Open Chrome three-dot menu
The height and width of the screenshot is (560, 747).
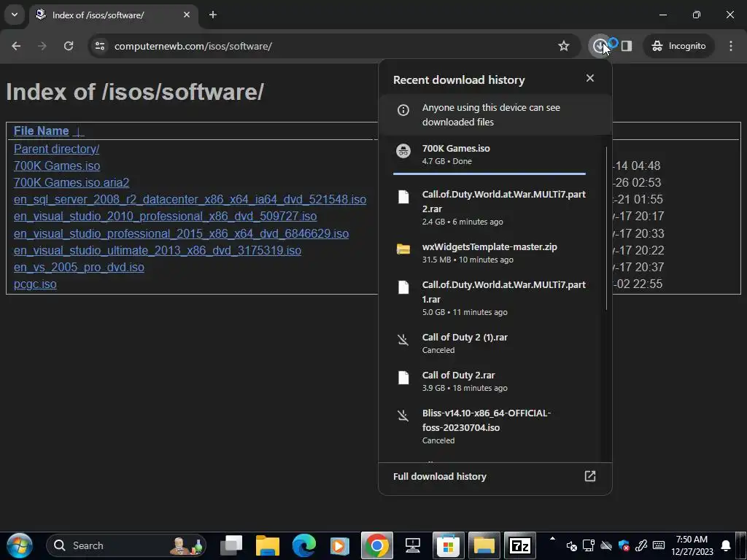731,46
